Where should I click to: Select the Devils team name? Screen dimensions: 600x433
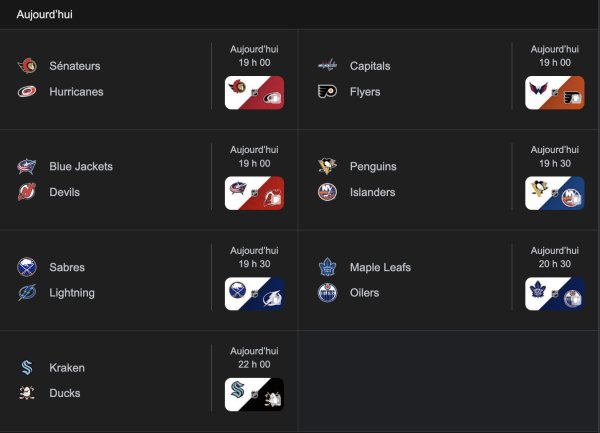66,192
